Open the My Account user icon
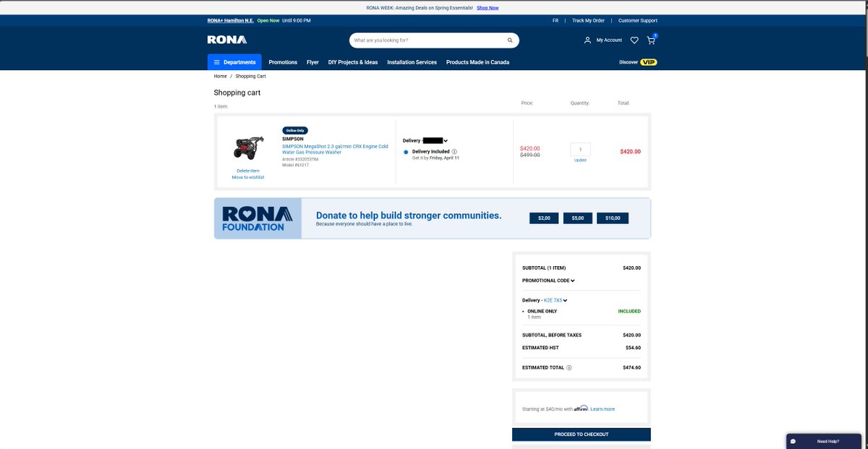 point(587,40)
